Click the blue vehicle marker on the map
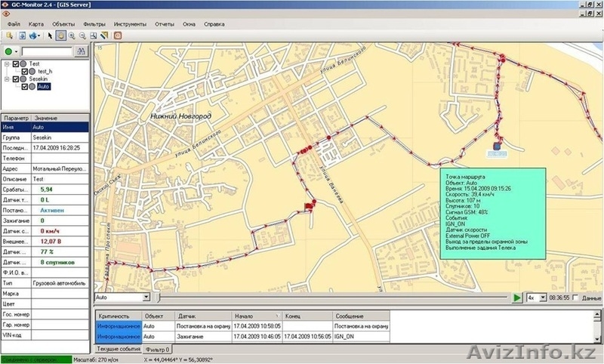The height and width of the screenshot is (364, 604). coord(497,146)
